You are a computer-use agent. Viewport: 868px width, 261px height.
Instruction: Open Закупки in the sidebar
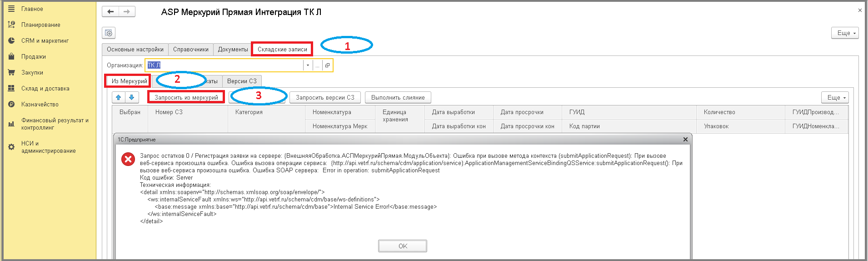point(32,72)
